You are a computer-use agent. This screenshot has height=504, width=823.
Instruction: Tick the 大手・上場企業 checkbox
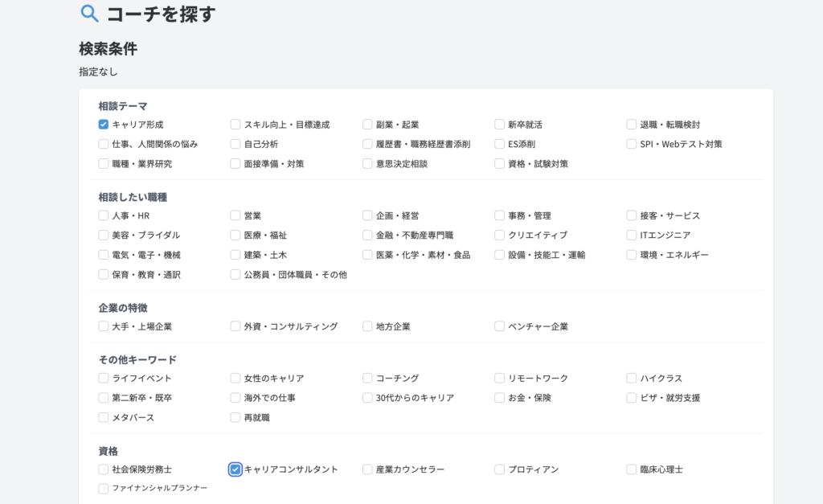pyautogui.click(x=104, y=326)
